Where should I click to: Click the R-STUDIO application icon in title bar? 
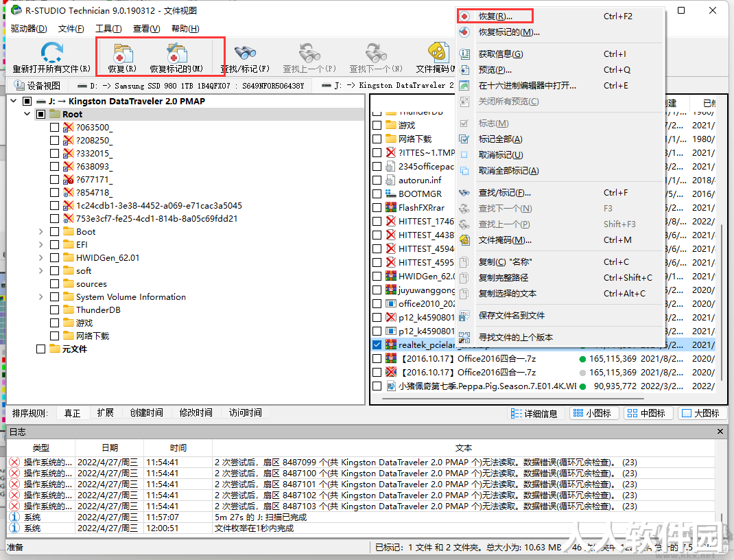pyautogui.click(x=16, y=10)
